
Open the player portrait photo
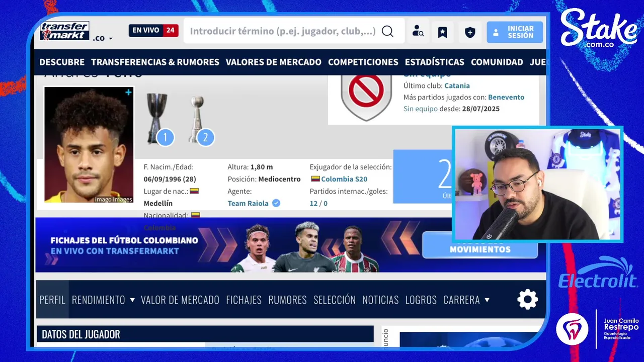89,145
